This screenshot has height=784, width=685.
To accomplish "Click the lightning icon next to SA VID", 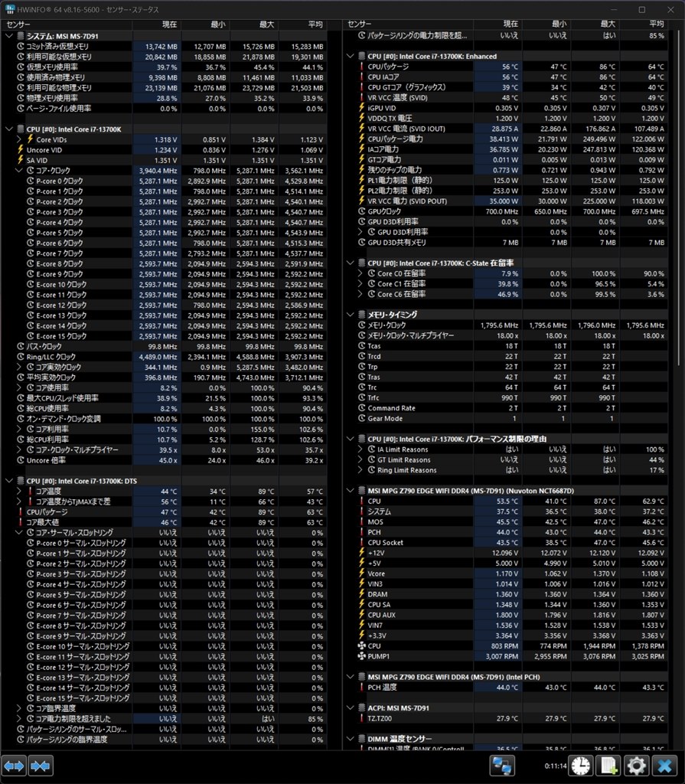I will 21,160.
